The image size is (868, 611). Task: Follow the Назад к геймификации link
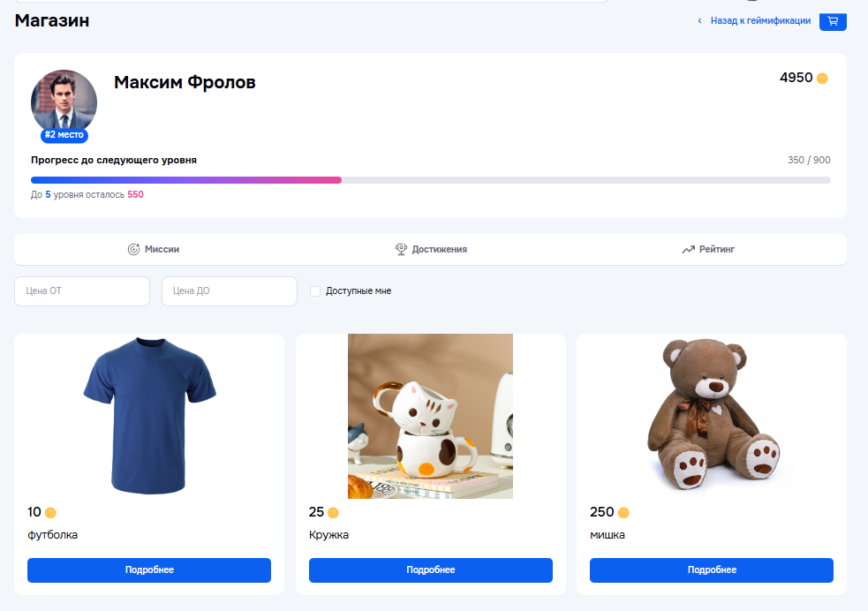[x=760, y=21]
